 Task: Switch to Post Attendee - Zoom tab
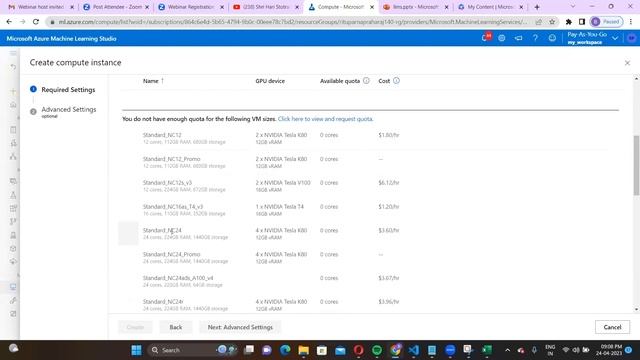pyautogui.click(x=117, y=7)
